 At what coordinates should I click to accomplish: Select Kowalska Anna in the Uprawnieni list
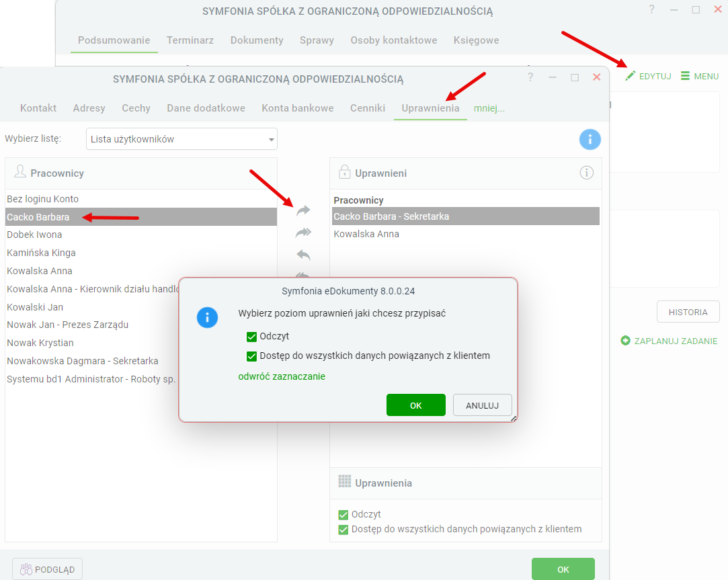click(x=466, y=234)
